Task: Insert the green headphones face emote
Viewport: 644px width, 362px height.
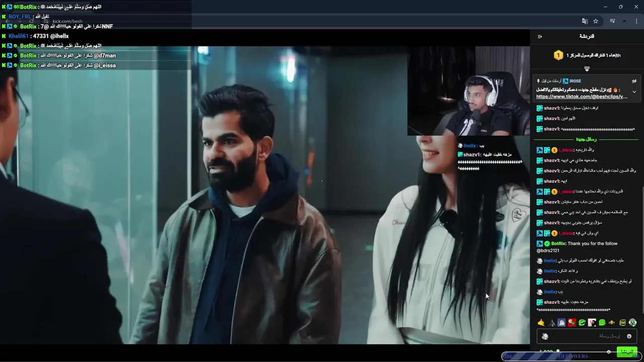Action: tap(632, 322)
